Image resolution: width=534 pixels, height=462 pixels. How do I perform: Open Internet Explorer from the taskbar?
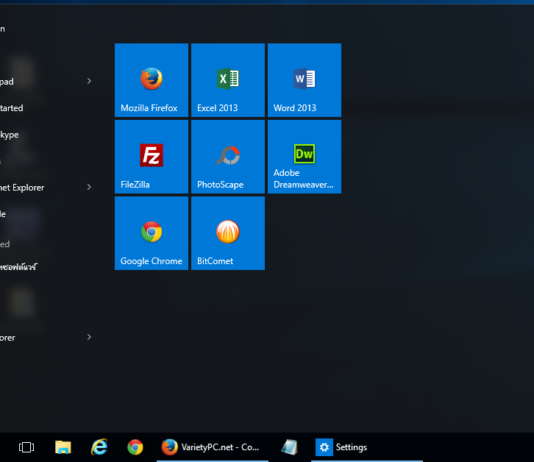[99, 447]
